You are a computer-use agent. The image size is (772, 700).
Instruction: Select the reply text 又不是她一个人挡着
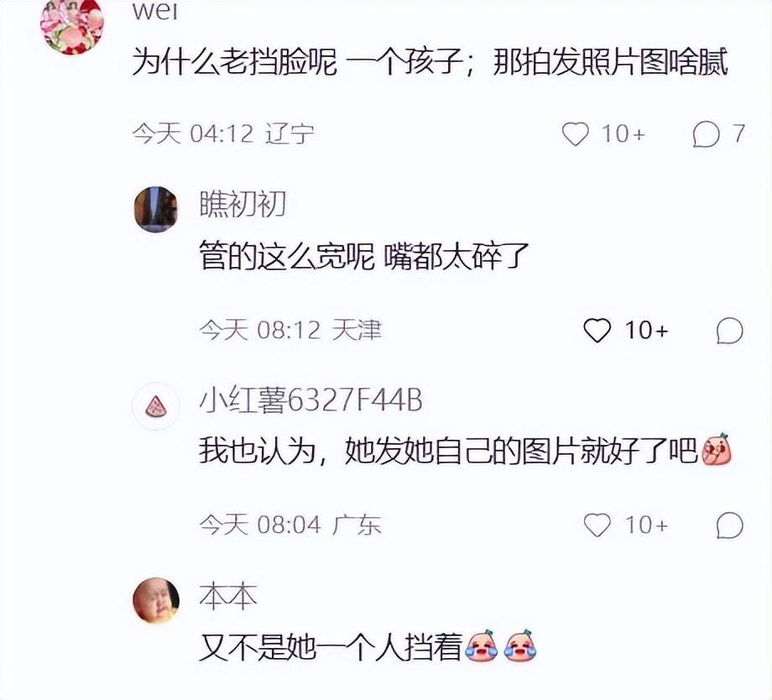(x=331, y=646)
